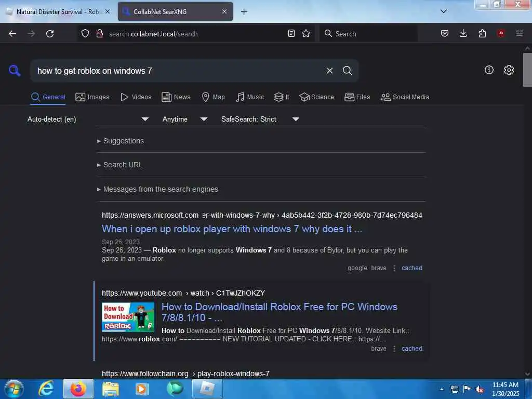Select the It search category
Screen dimensions: 532x399
pos(282,97)
